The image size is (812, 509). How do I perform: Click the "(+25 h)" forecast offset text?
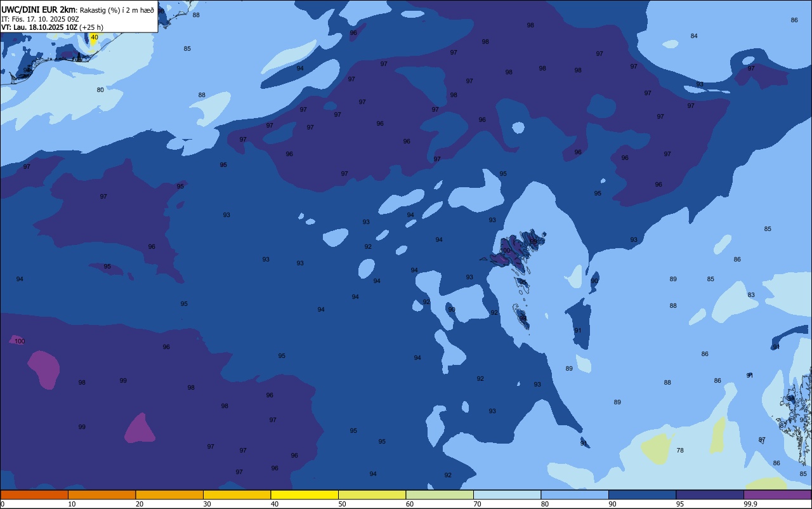(91, 27)
